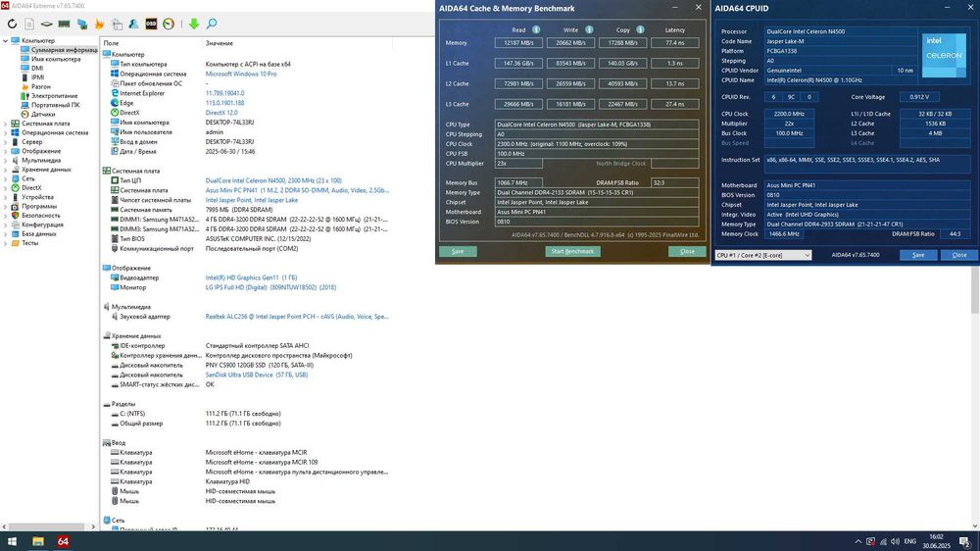980x551 pixels.
Task: Click the user figure toolbar icon
Action: tap(133, 24)
